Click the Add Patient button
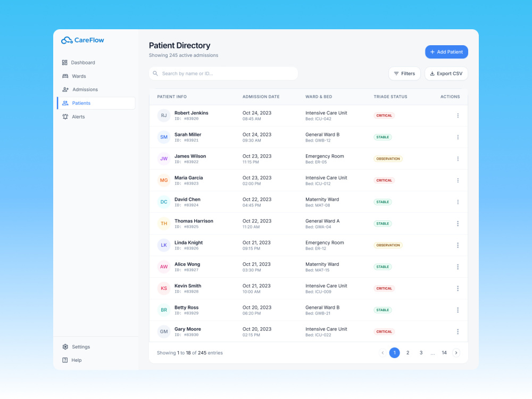Screen dimensions: 532x399 (446, 52)
